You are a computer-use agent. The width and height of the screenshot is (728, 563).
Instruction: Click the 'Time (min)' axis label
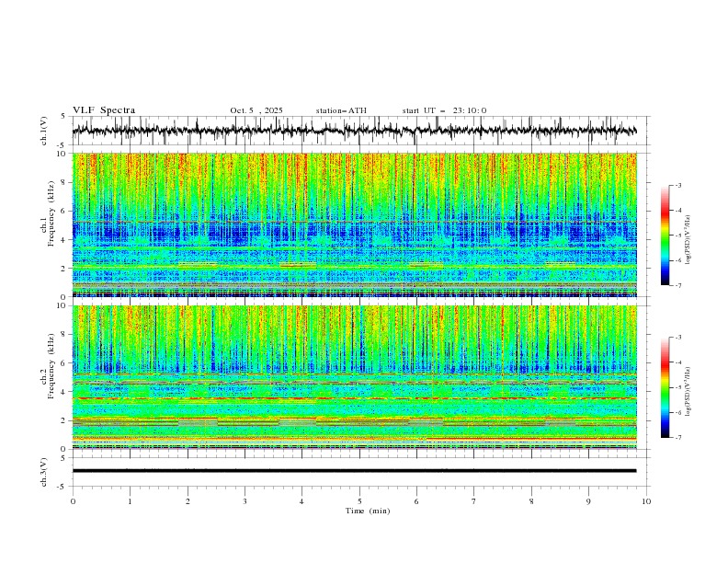368,511
